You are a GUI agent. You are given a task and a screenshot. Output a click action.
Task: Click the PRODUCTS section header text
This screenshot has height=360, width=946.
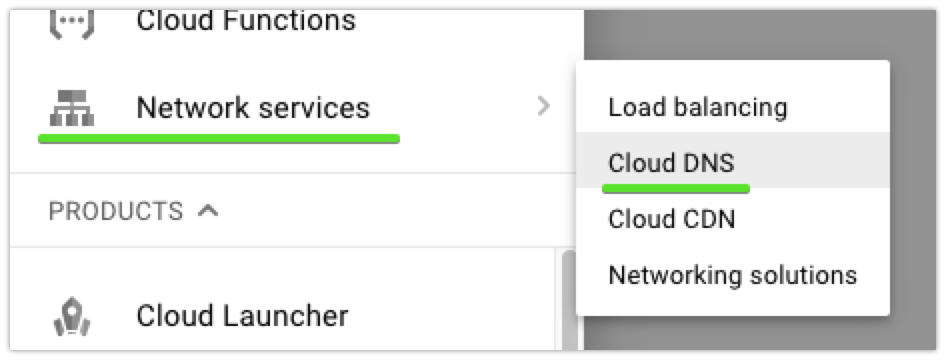coord(116,211)
